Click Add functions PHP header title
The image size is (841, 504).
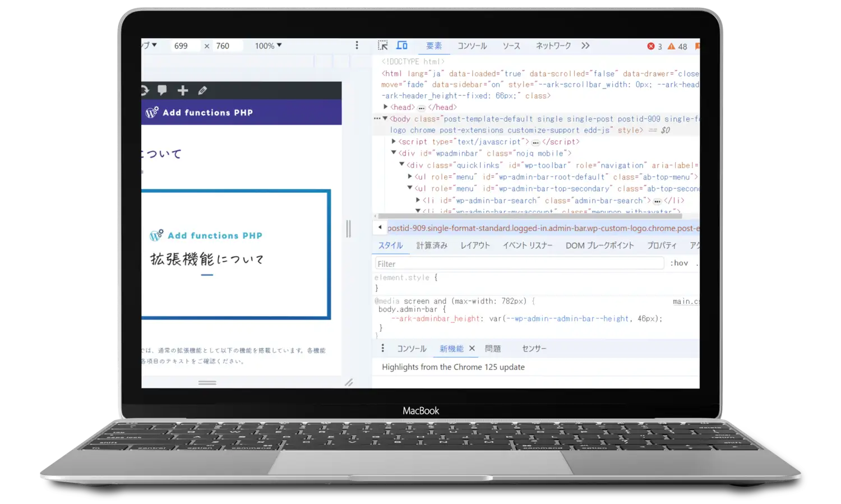pos(208,113)
